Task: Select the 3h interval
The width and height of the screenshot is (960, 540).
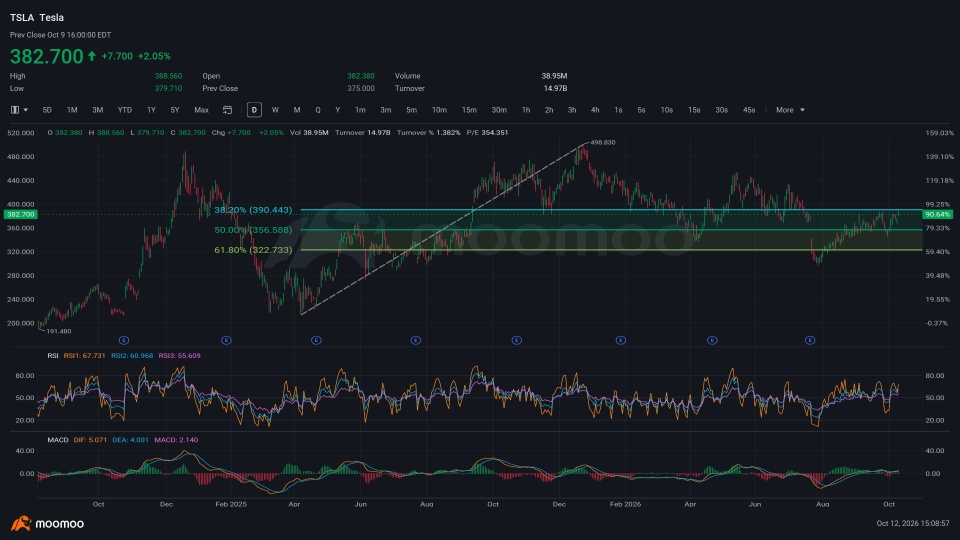Action: pos(572,110)
